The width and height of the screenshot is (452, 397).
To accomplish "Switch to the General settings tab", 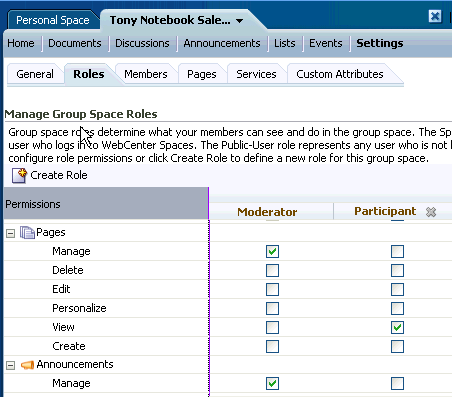I will [35, 74].
